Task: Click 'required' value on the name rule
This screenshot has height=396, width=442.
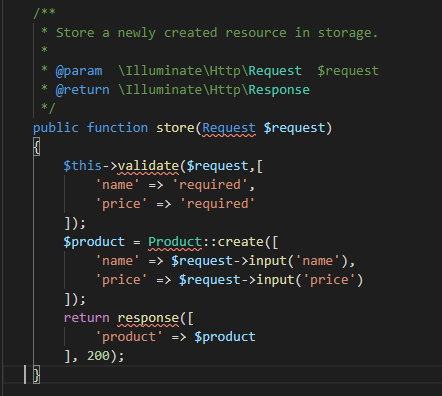Action: (x=210, y=185)
